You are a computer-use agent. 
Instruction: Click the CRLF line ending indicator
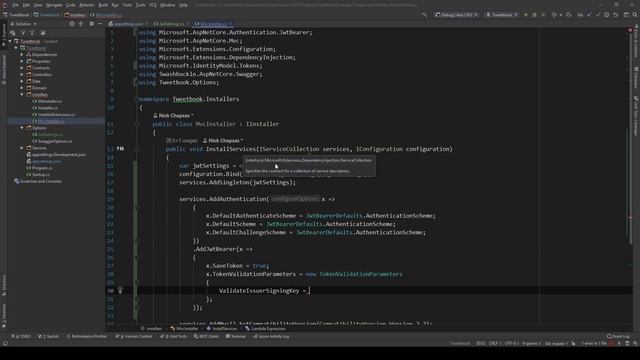(x=494, y=343)
